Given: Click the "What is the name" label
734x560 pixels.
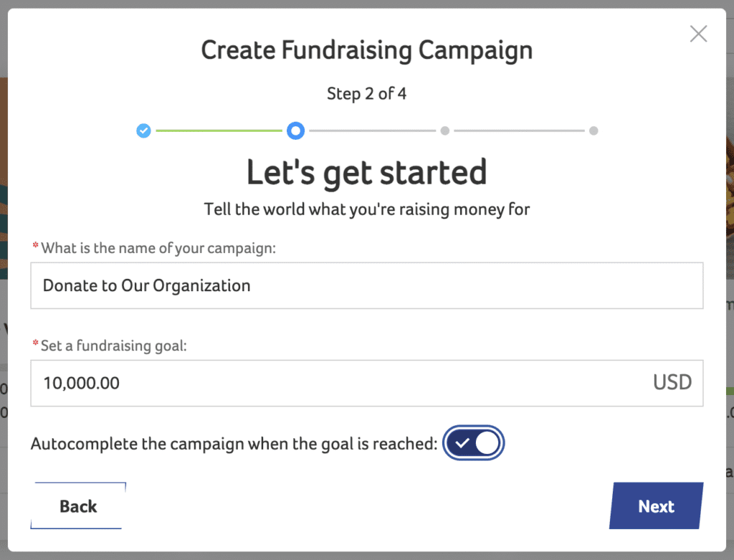Looking at the screenshot, I should pos(158,248).
